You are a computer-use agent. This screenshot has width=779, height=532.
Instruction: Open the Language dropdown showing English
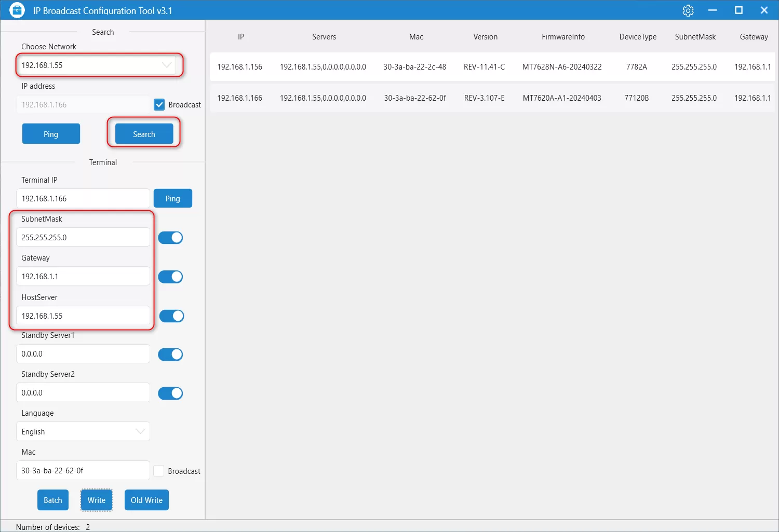140,432
